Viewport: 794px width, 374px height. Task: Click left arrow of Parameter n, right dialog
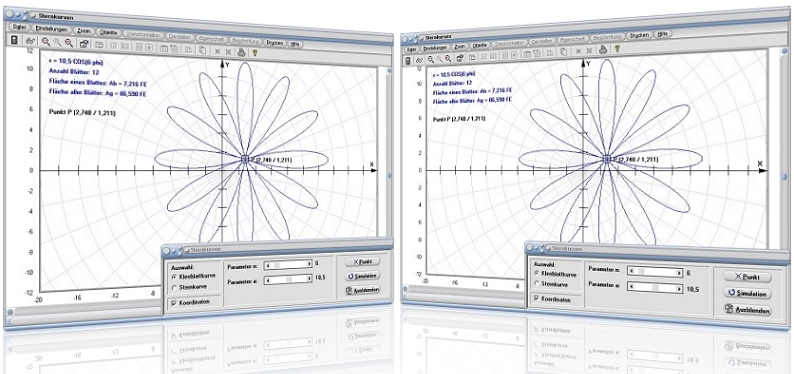click(630, 272)
